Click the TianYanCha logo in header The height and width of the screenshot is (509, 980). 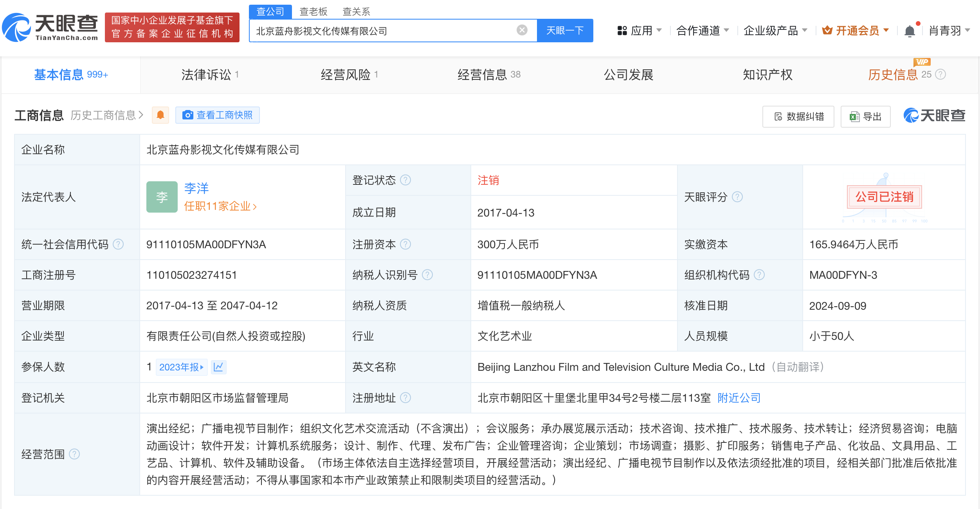[50, 27]
